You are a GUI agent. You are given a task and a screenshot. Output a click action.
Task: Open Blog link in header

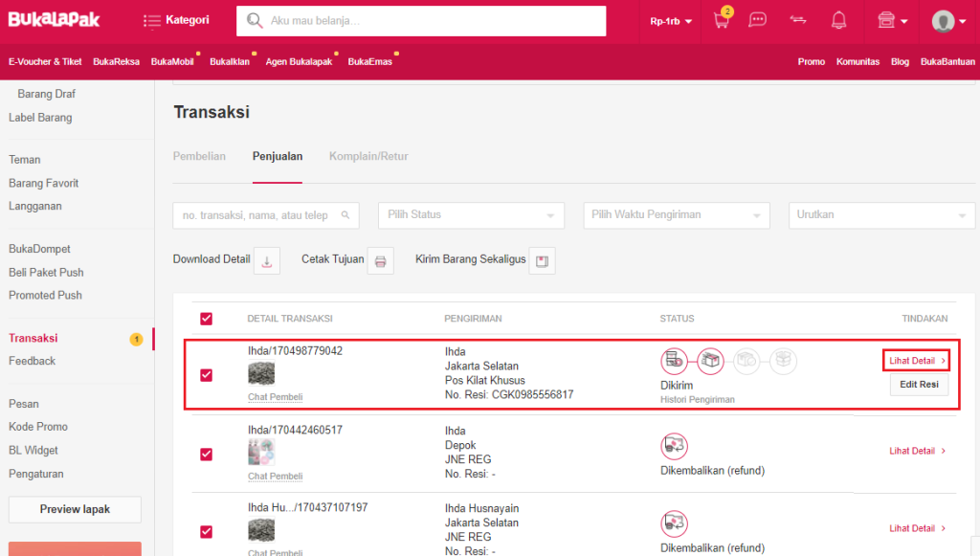click(900, 61)
